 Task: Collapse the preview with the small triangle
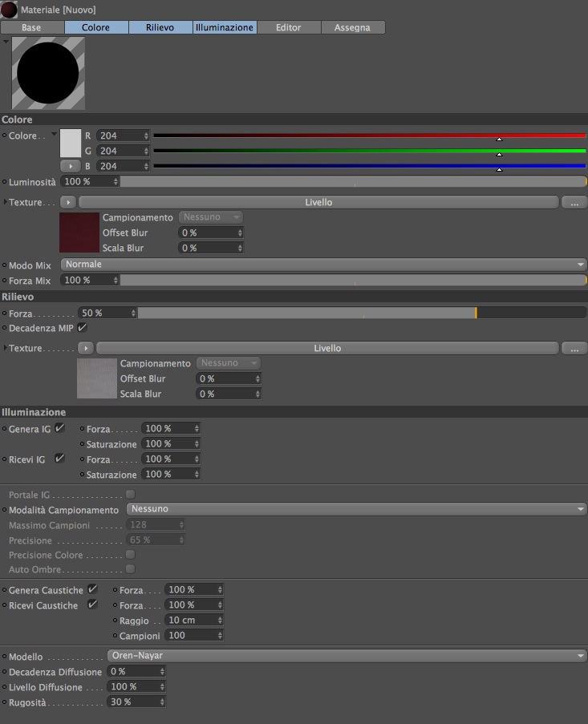[x=6, y=42]
